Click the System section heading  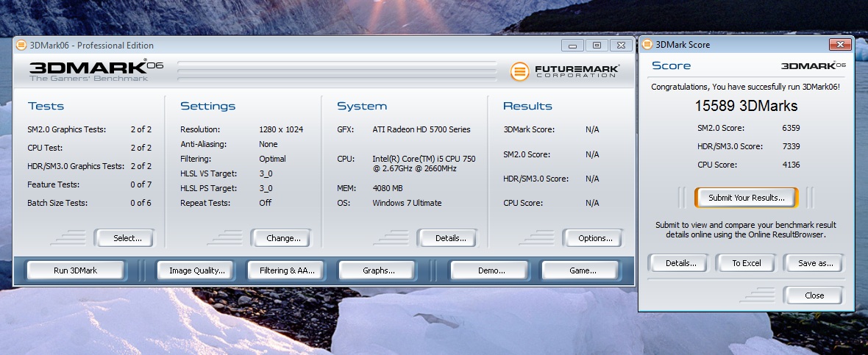(361, 106)
